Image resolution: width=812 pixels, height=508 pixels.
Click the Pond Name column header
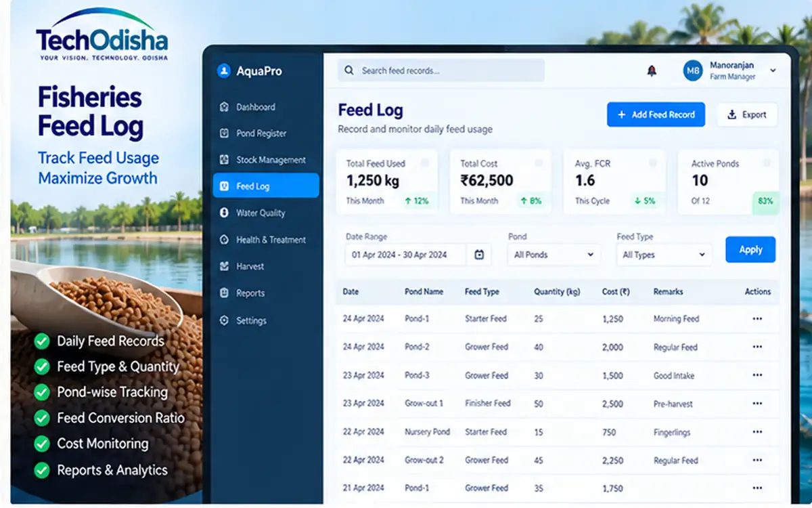[424, 291]
